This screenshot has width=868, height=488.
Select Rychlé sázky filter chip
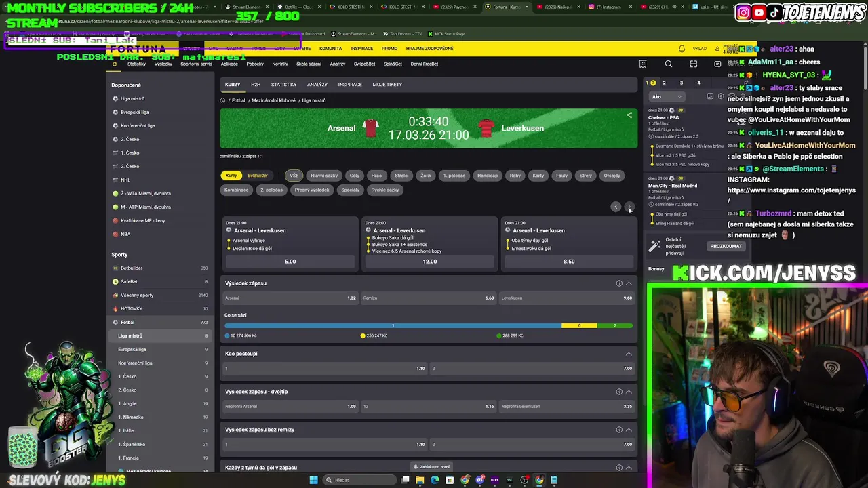(385, 190)
